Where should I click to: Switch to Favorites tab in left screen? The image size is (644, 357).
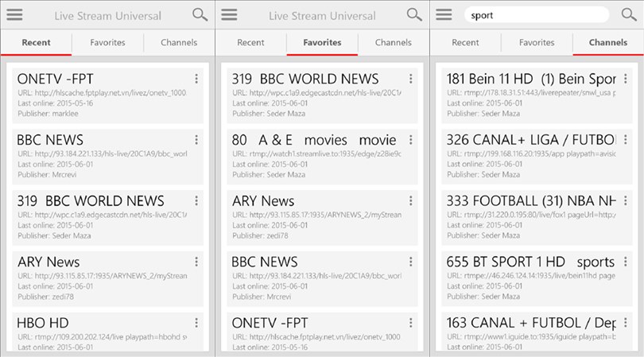pyautogui.click(x=107, y=42)
